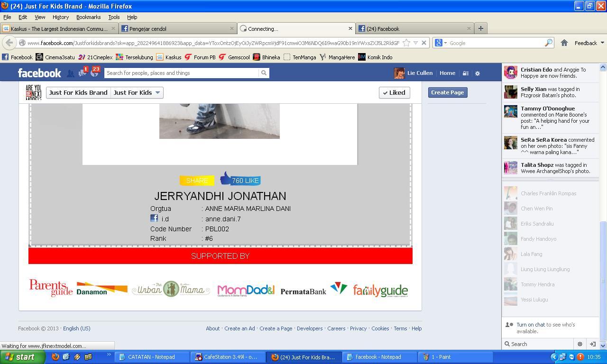Screen dimensions: 607x364
Task: Open Facebook friend requests icon
Action: click(70, 73)
